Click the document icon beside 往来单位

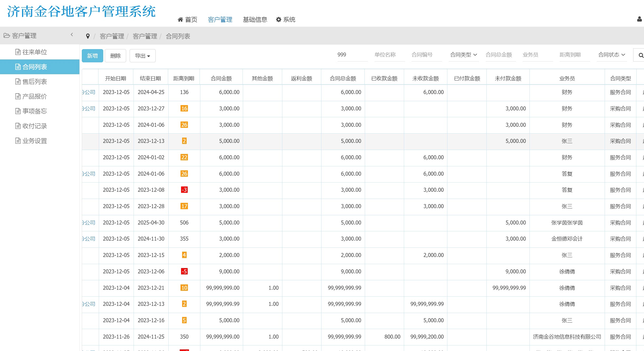pos(18,52)
